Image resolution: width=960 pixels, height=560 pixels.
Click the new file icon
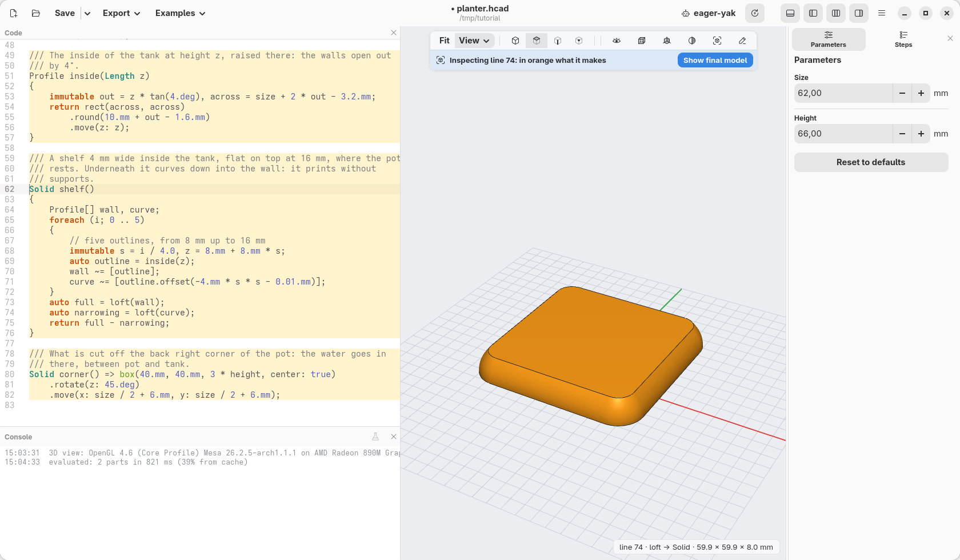pos(14,13)
